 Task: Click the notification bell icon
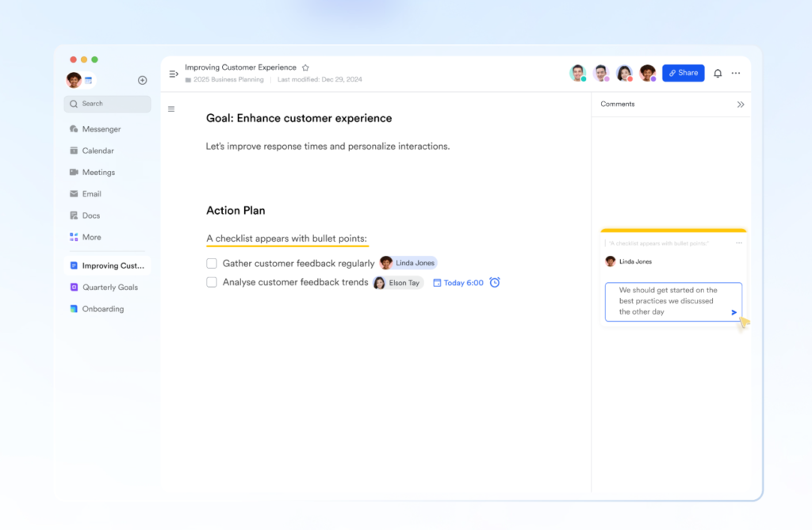click(718, 73)
